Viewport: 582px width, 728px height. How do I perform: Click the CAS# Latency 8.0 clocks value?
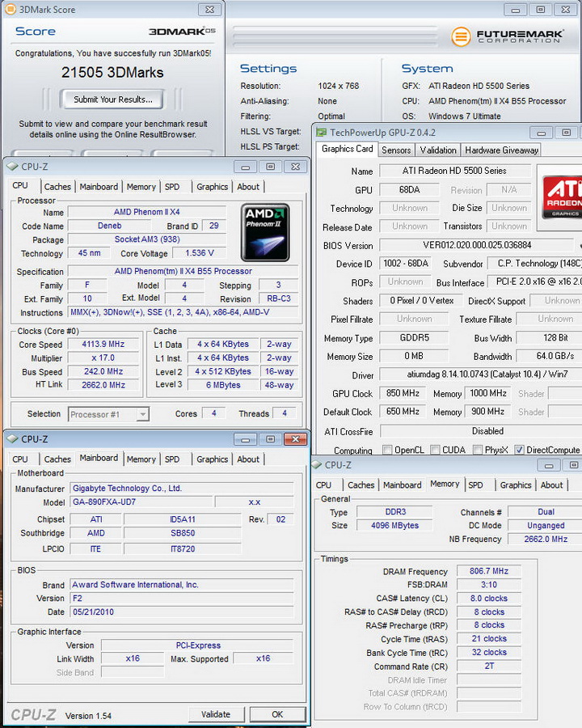point(489,599)
